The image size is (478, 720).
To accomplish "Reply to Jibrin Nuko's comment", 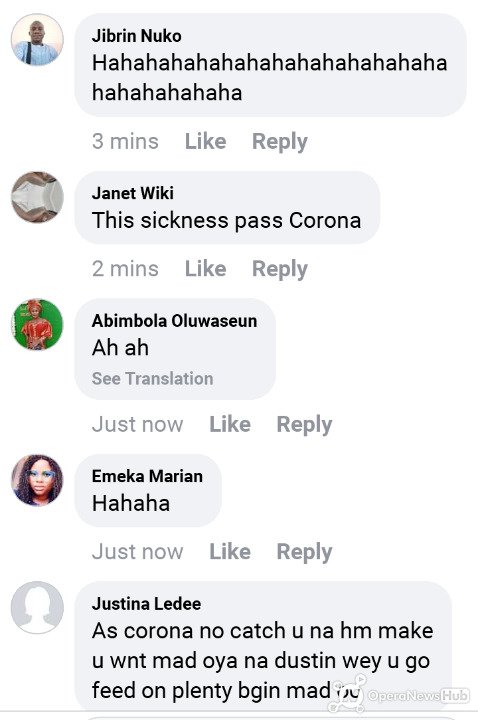I will [280, 142].
